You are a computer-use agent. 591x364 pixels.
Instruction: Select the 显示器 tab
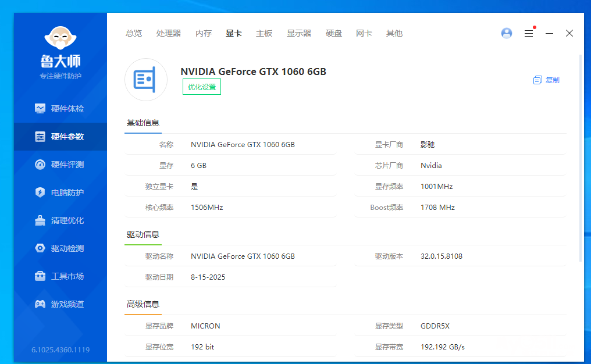[299, 34]
